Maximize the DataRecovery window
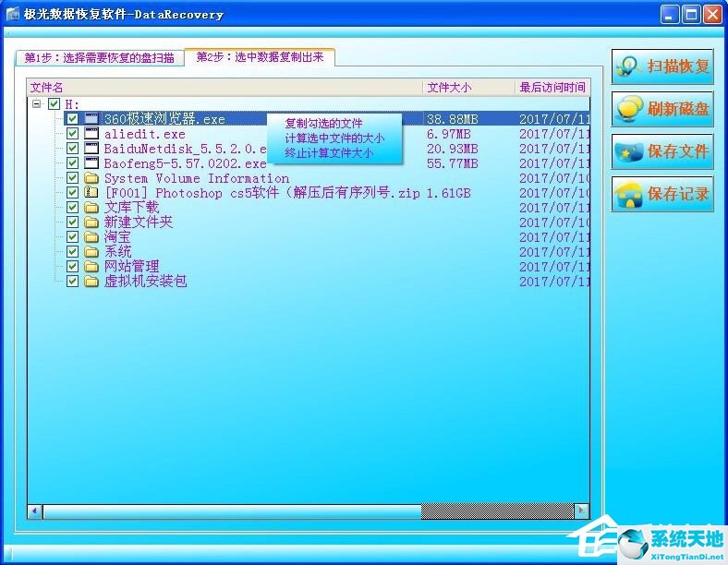This screenshot has height=565, width=728. tap(691, 15)
